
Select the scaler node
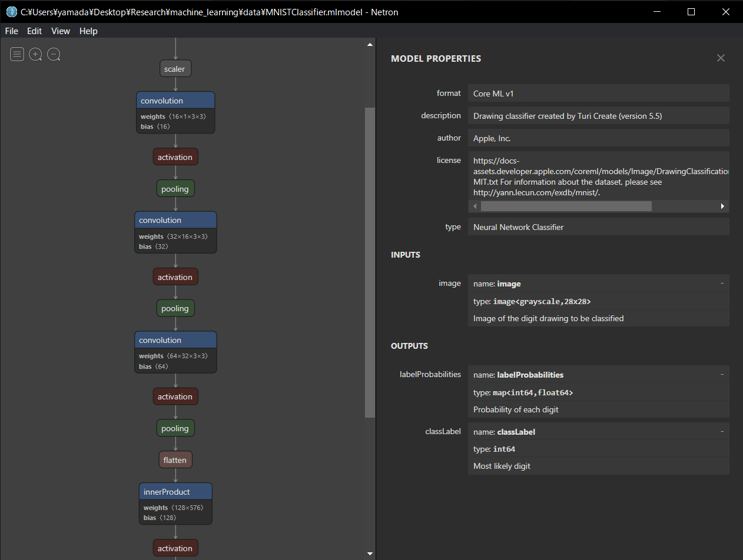175,69
